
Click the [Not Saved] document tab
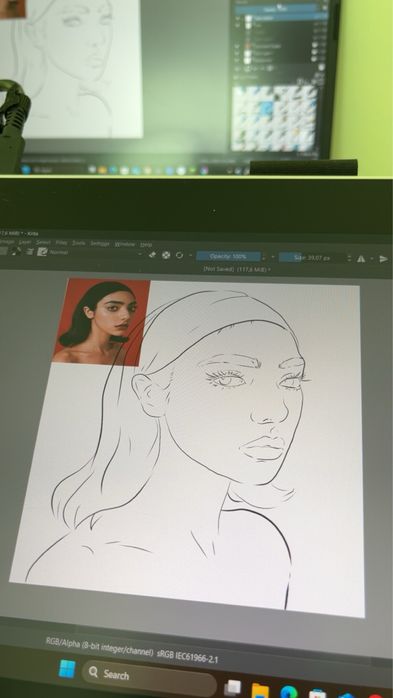point(237,269)
